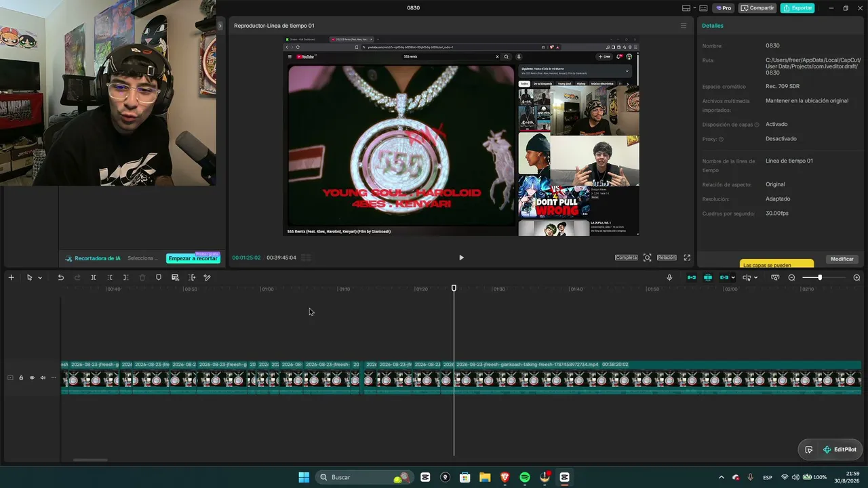
Task: Select the project file path text
Action: (x=812, y=66)
